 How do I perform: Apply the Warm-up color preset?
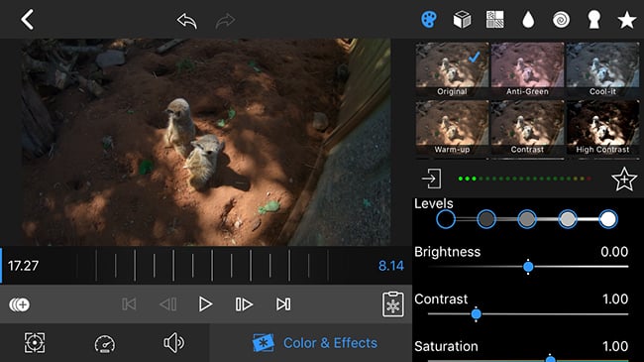452,128
